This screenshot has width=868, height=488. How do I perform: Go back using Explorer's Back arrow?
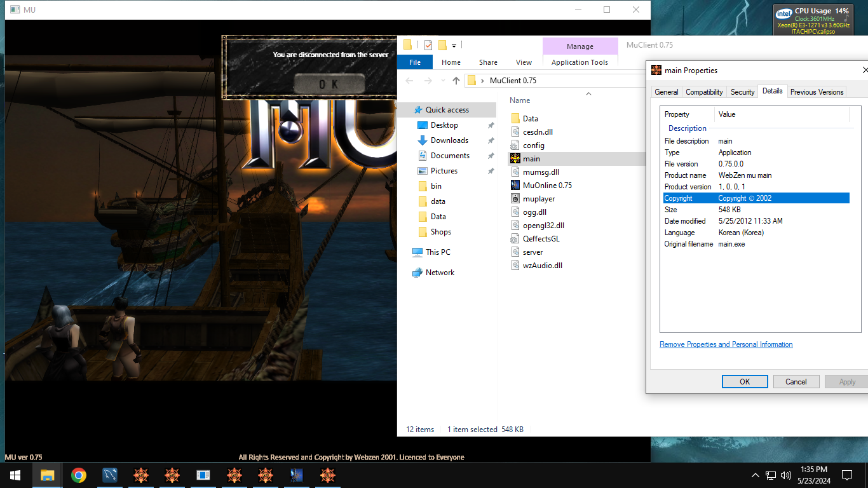point(410,81)
